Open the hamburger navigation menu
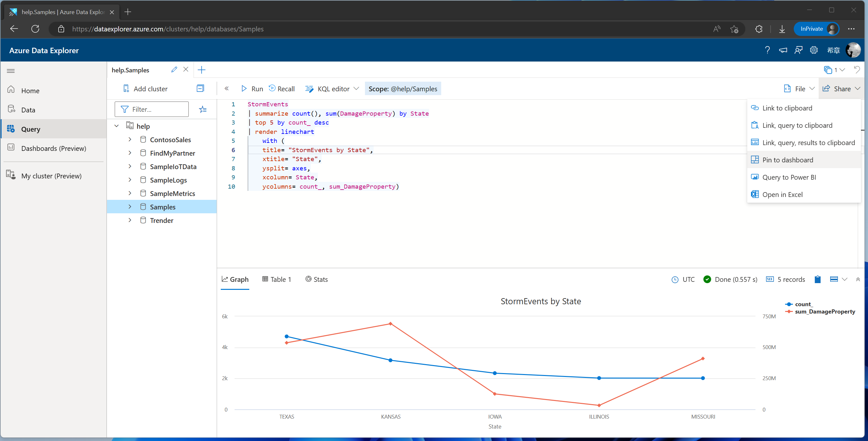The width and height of the screenshot is (868, 441). pos(11,70)
